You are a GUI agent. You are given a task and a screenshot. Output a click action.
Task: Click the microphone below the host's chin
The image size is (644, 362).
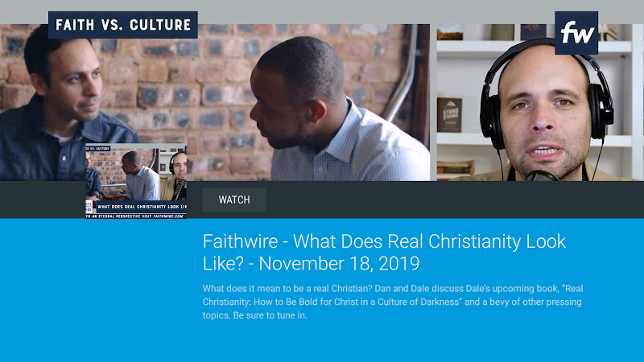[541, 176]
